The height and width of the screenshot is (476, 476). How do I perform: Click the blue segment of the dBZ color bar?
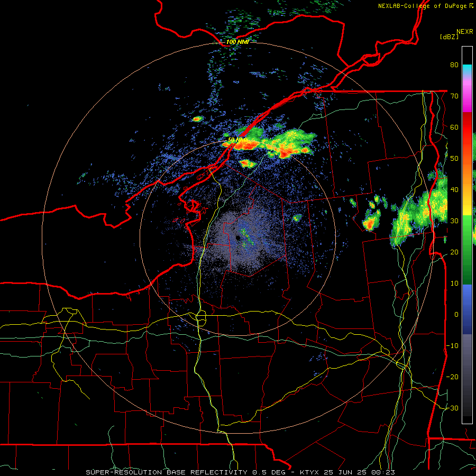[x=467, y=309]
